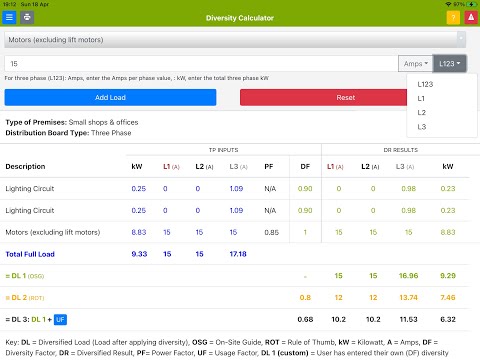480x360 pixels.
Task: Click the load value input field showing 15
Action: [201, 64]
